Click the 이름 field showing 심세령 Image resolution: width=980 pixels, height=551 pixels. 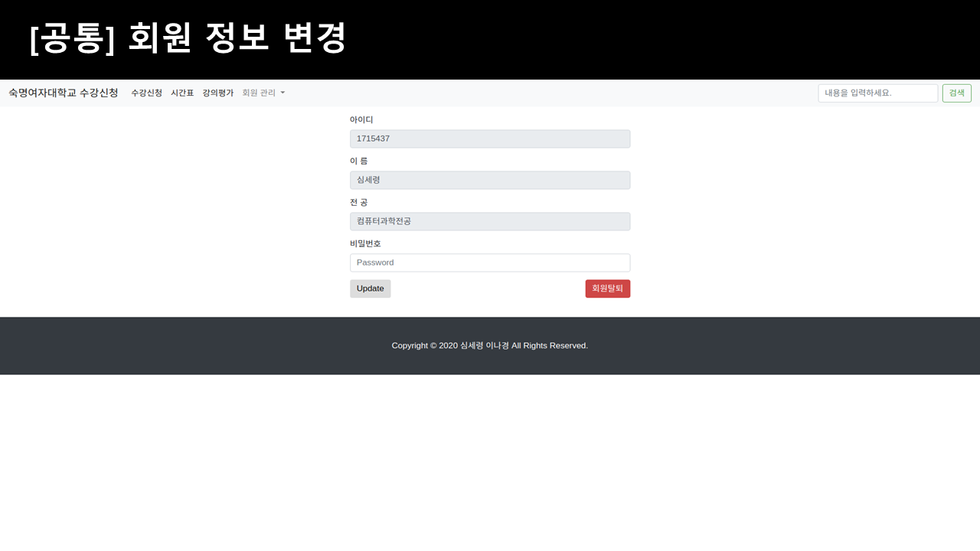(x=490, y=180)
